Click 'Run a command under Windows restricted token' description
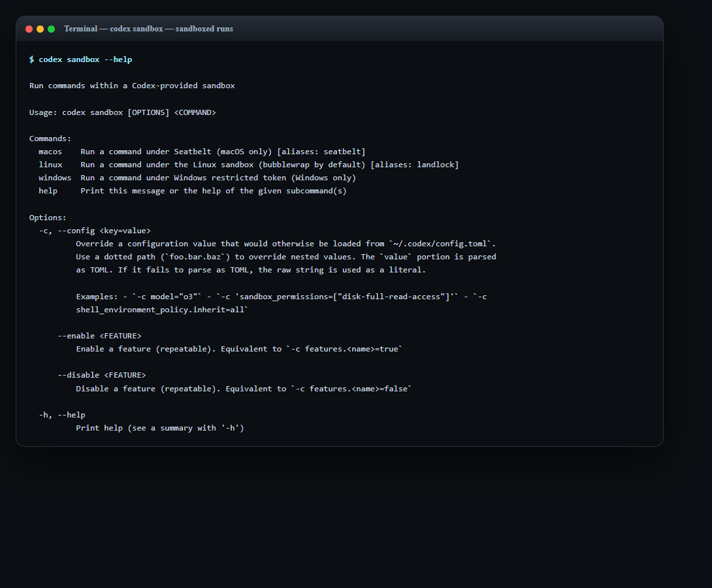Image resolution: width=712 pixels, height=588 pixels. click(218, 178)
